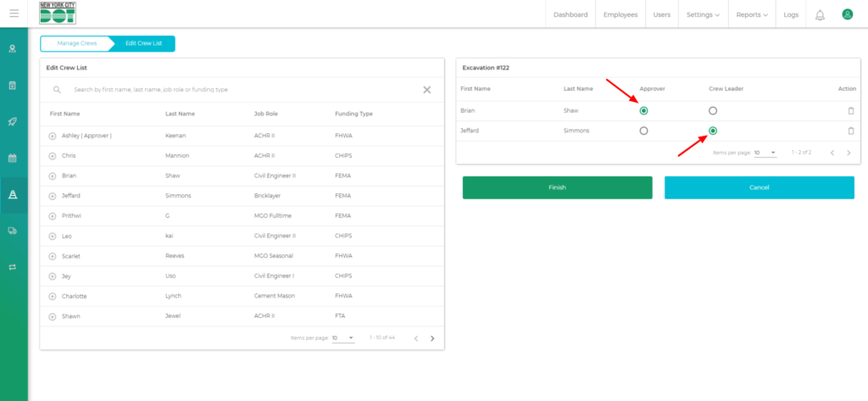
Task: Expand the Reports dropdown menu
Action: point(752,14)
